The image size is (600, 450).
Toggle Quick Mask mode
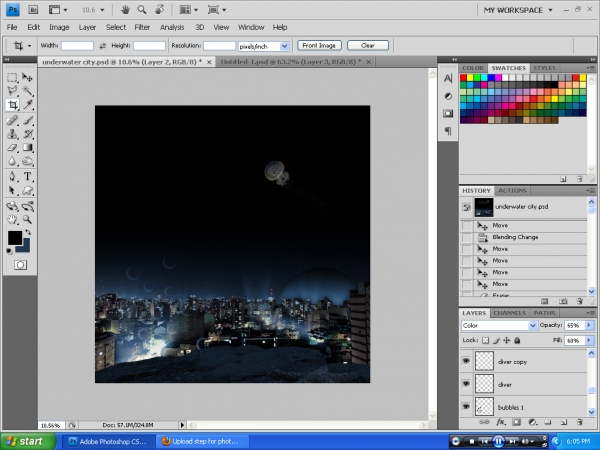pyautogui.click(x=20, y=265)
